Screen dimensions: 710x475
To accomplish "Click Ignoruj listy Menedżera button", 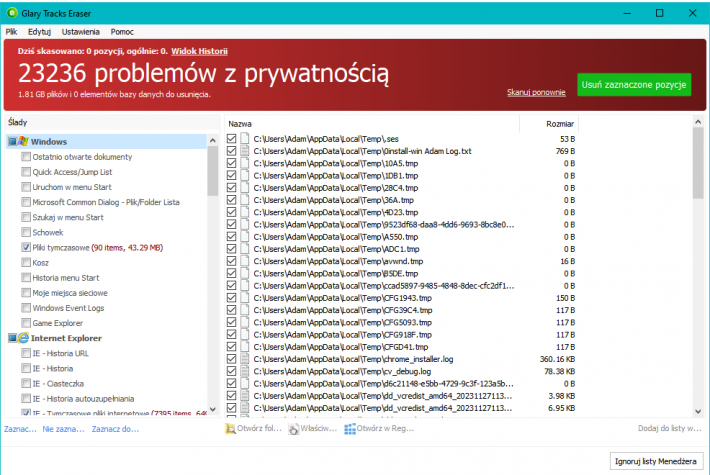I will [656, 461].
